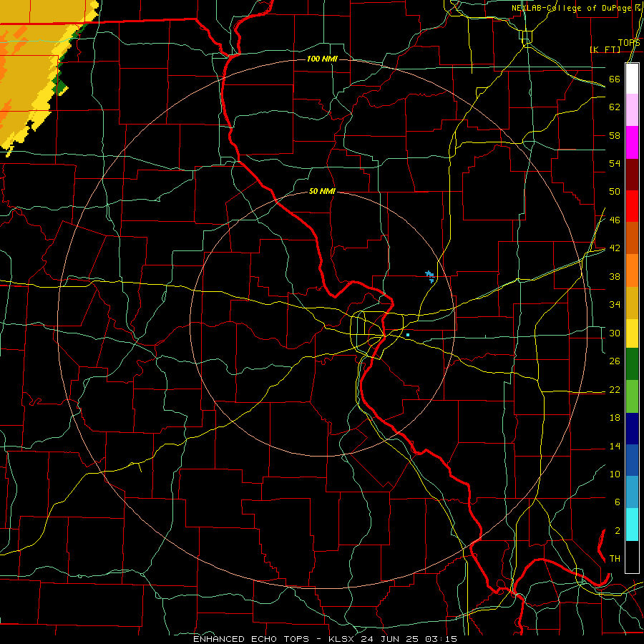The image size is (644, 644).
Task: Click the 'KLSX' station identifier in footer
Action: (x=342, y=639)
